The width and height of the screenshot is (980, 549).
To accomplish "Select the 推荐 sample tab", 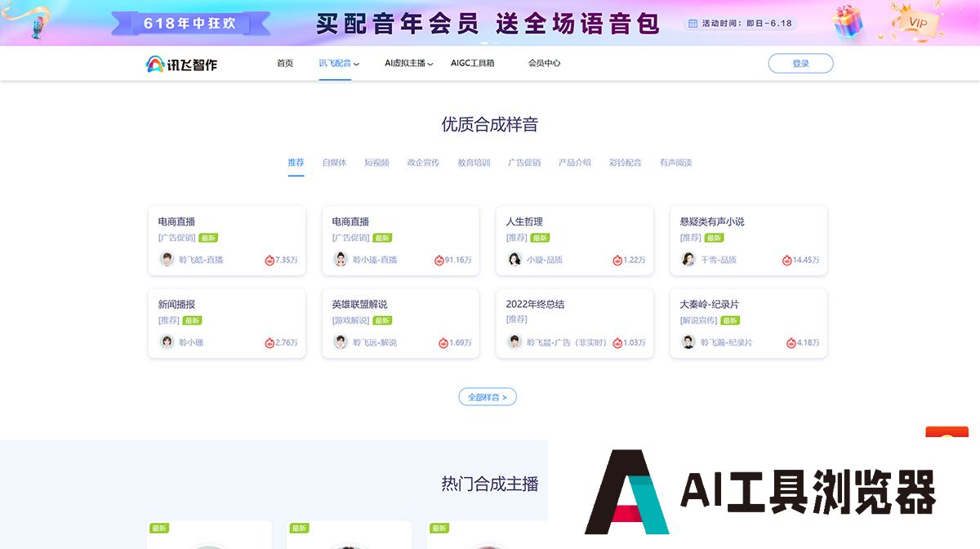I will coord(296,163).
